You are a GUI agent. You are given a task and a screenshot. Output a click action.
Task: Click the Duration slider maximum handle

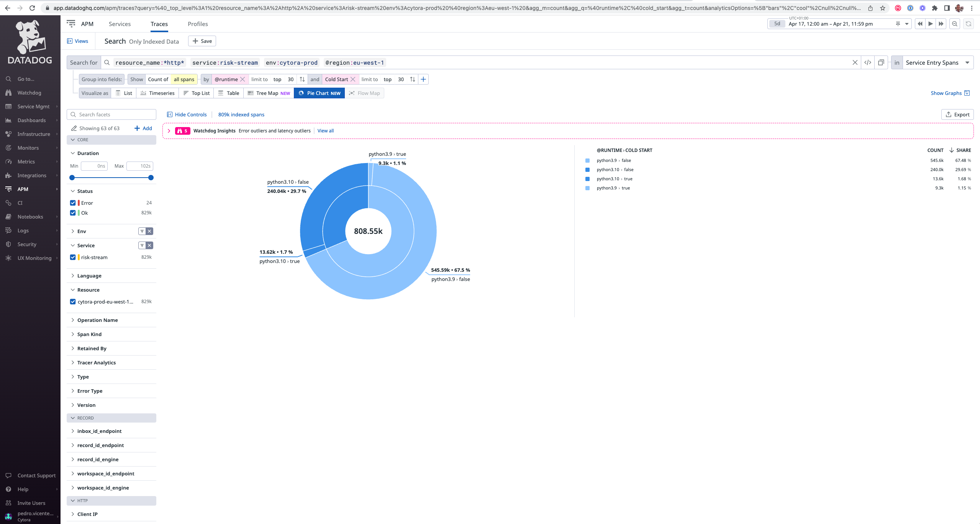pyautogui.click(x=151, y=178)
